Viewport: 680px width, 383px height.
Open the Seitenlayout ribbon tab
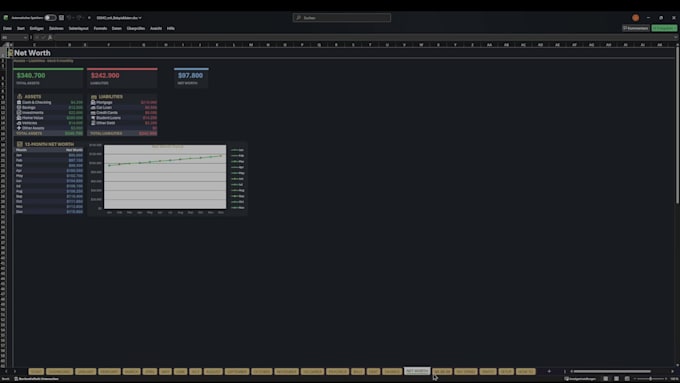click(78, 28)
